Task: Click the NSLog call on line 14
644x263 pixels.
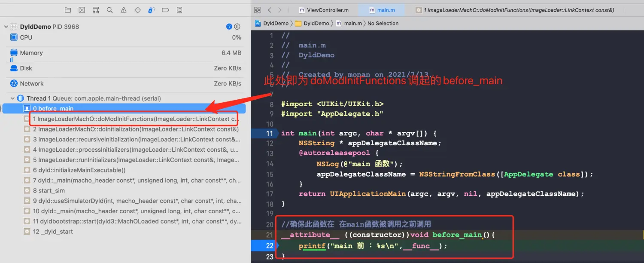Action: [x=328, y=163]
